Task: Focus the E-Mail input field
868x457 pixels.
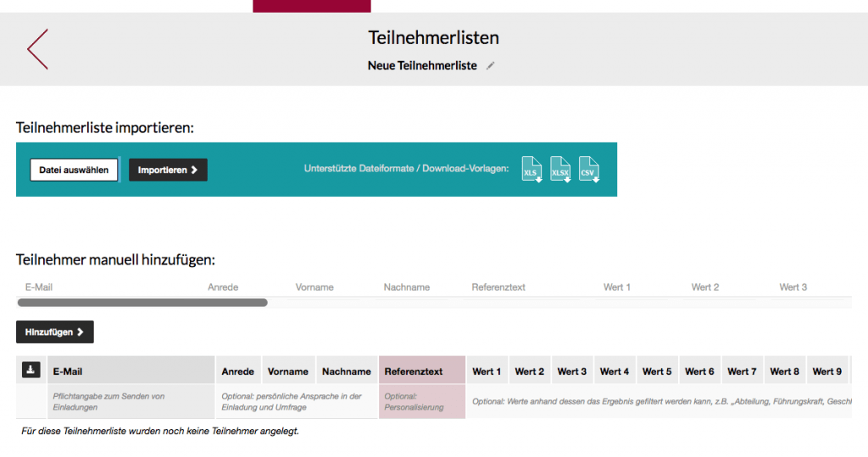Action: click(x=108, y=287)
